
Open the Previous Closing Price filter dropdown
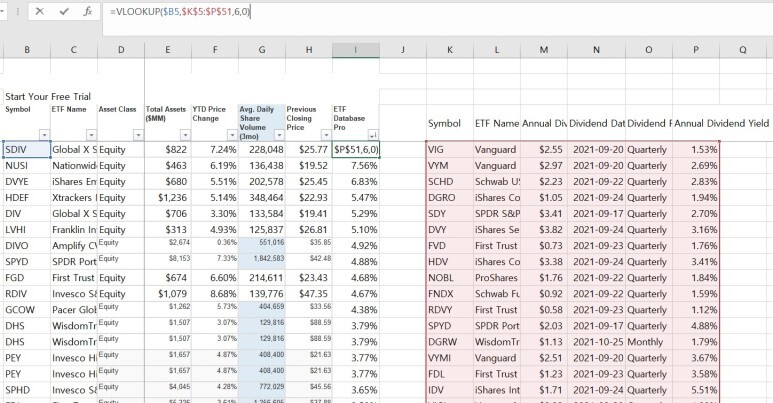pos(326,135)
